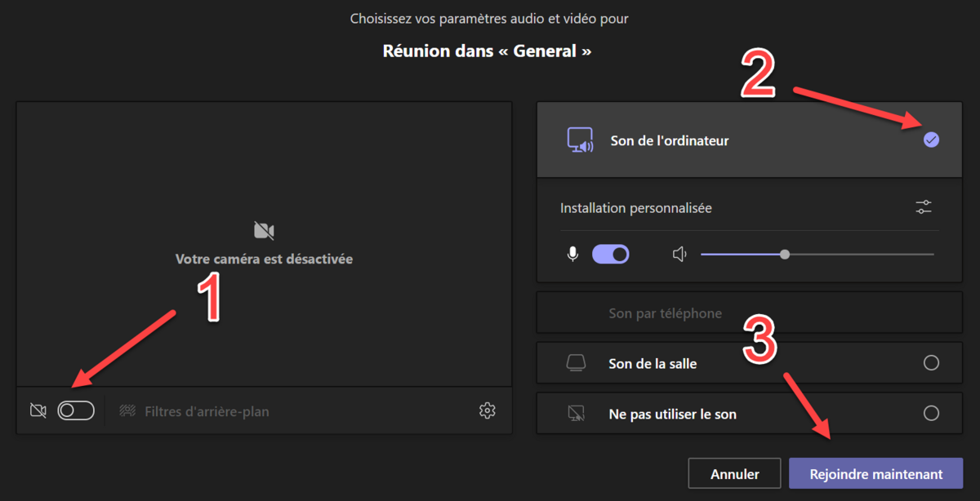The width and height of the screenshot is (980, 501).
Task: Click the computer audio monitor icon
Action: coord(580,140)
